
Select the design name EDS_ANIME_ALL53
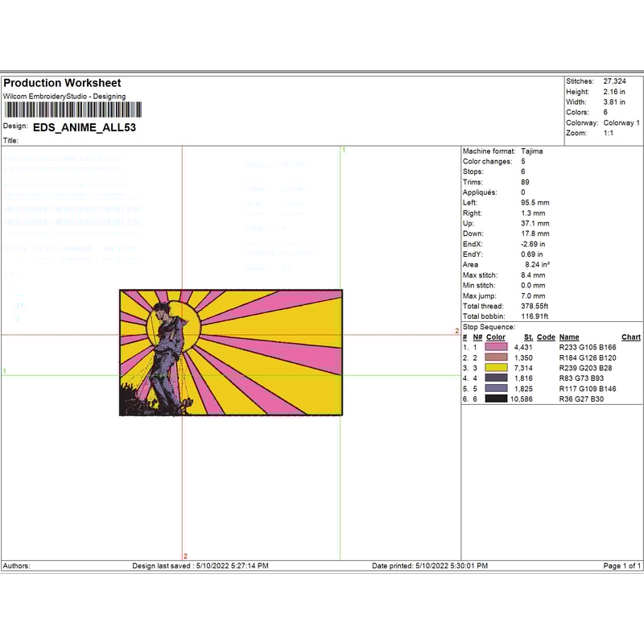click(x=84, y=127)
